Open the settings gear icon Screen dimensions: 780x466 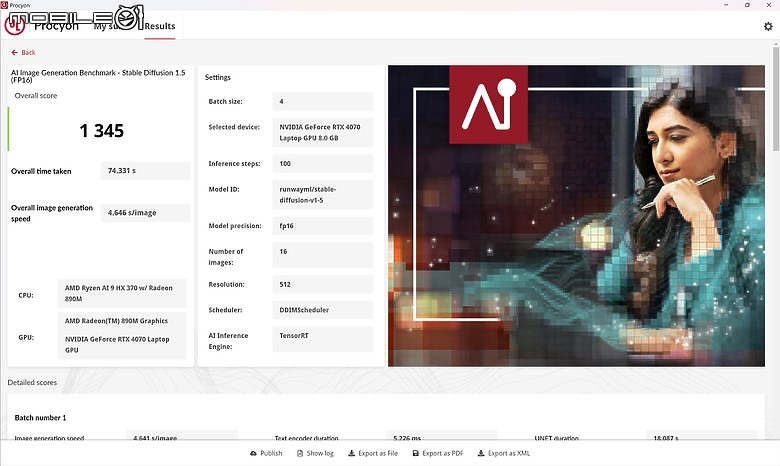(x=768, y=26)
